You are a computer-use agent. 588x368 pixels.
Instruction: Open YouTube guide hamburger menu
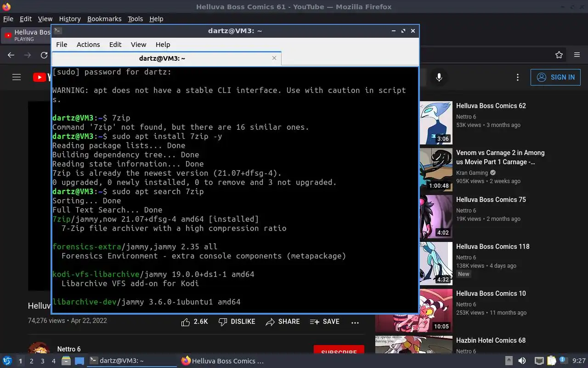[x=17, y=77]
